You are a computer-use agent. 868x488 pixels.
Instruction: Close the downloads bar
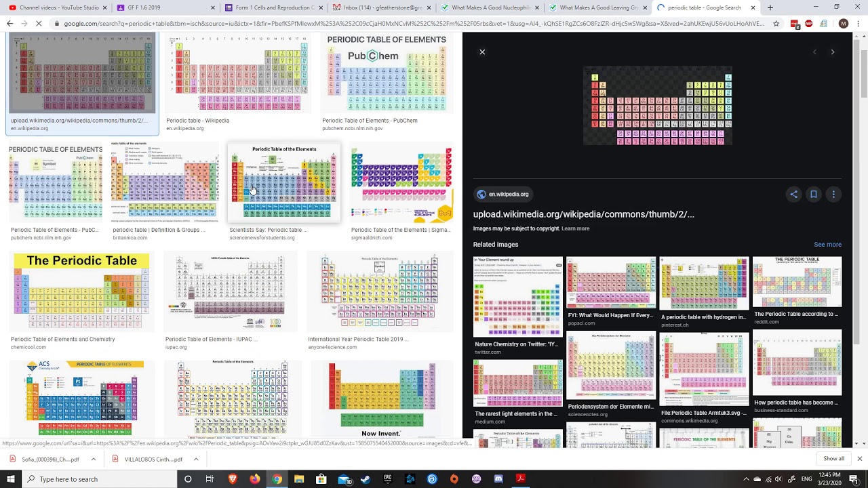859,459
